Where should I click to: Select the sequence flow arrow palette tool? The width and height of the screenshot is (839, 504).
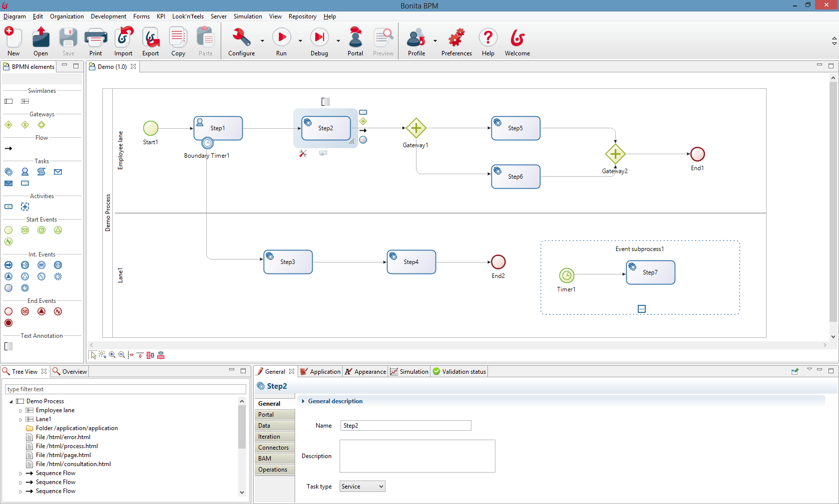pos(8,148)
